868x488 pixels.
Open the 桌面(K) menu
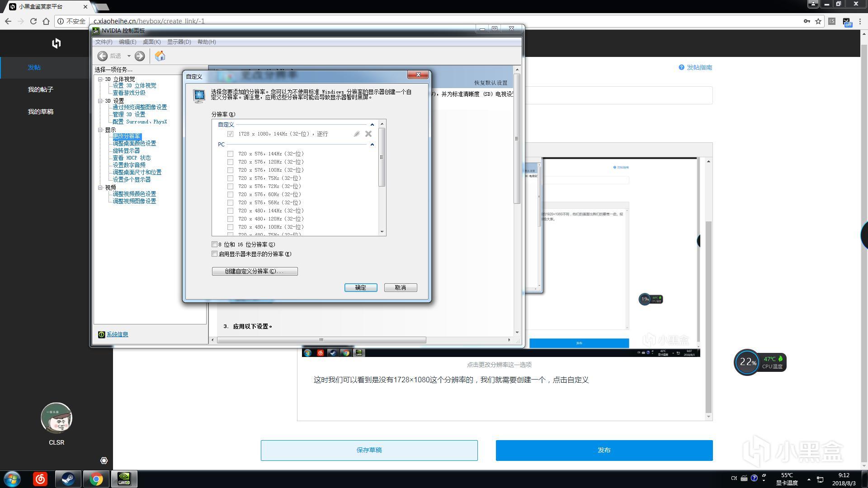pyautogui.click(x=151, y=42)
